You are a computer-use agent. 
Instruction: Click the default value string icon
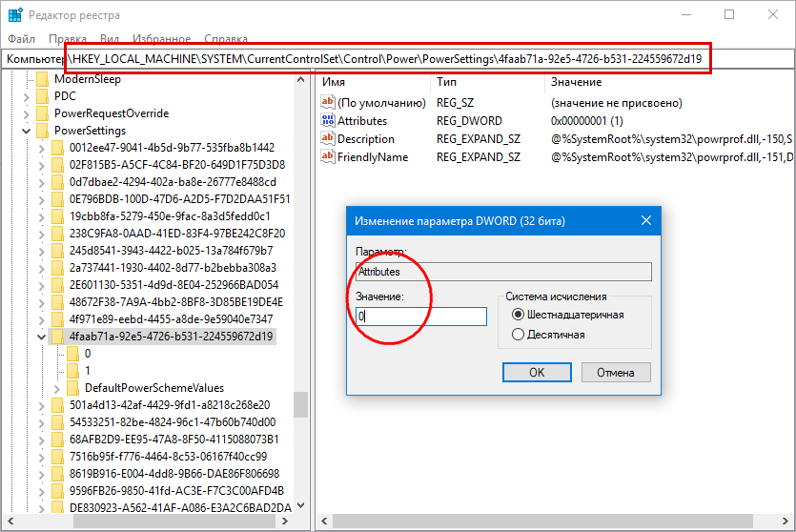[x=328, y=103]
